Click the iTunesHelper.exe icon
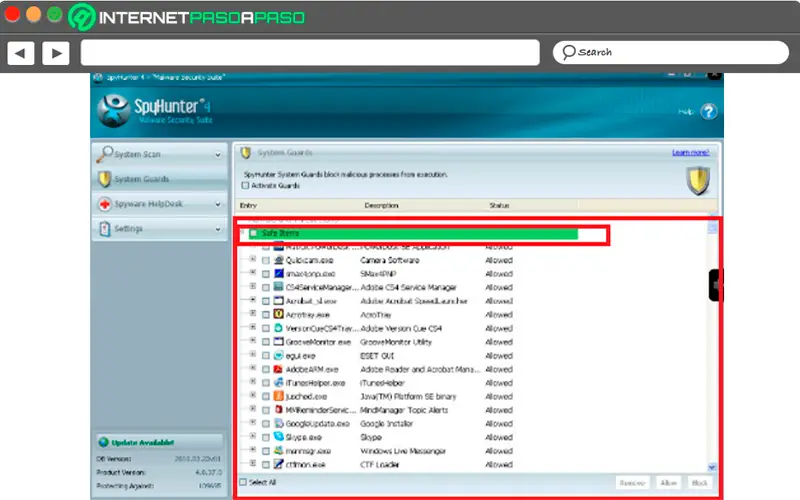The image size is (800, 500). coord(279,382)
